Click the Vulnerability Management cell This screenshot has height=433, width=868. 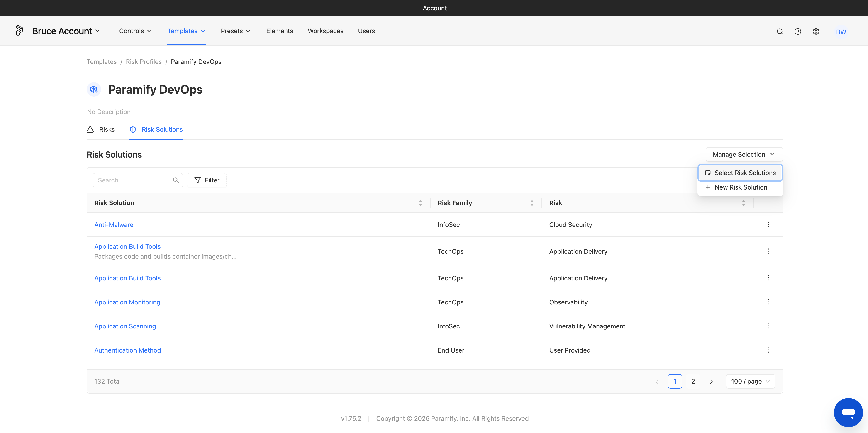pyautogui.click(x=587, y=326)
